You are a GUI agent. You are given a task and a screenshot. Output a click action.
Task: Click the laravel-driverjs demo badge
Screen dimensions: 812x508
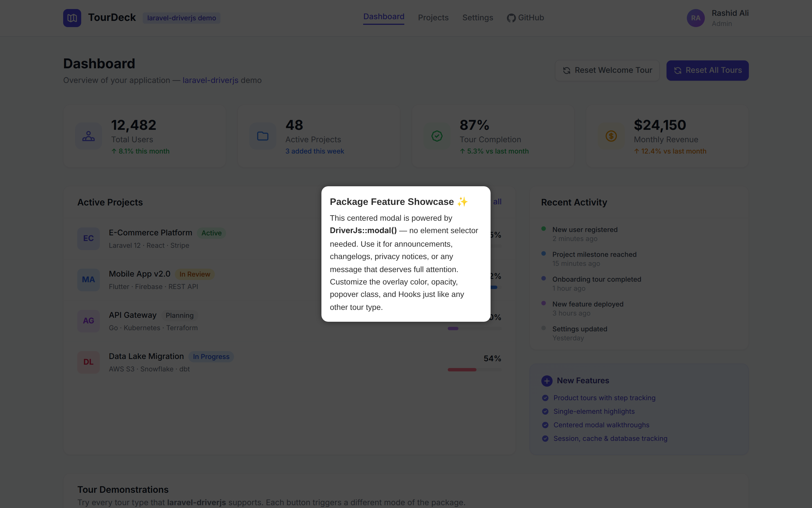pos(182,18)
